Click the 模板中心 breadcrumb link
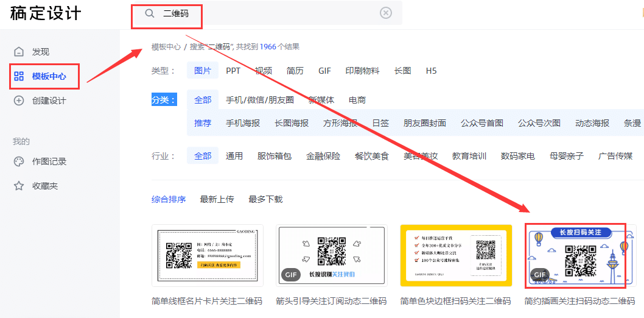 point(166,47)
